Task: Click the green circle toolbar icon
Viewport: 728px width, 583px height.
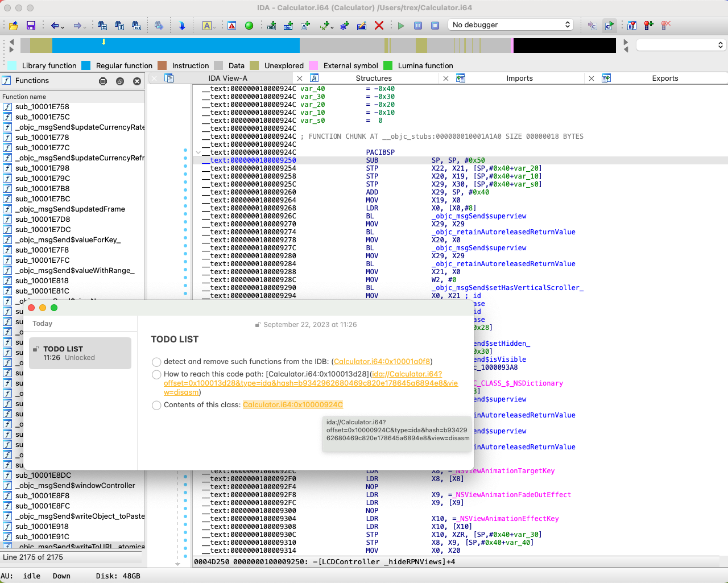Action: tap(249, 26)
